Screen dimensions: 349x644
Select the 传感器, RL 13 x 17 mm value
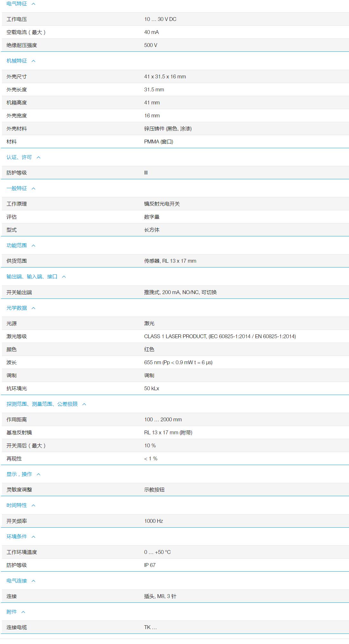point(170,261)
